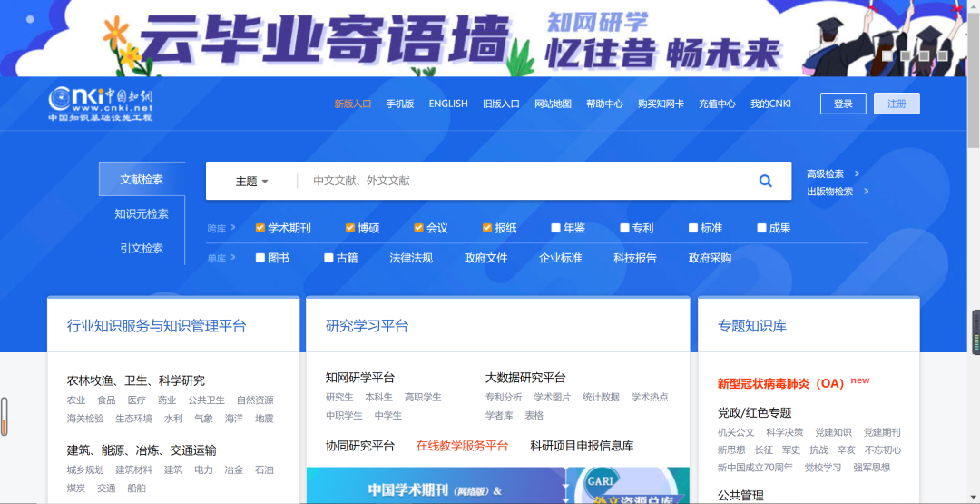Open the 主题 search field dropdown
This screenshot has width=980, height=504.
pyautogui.click(x=251, y=182)
